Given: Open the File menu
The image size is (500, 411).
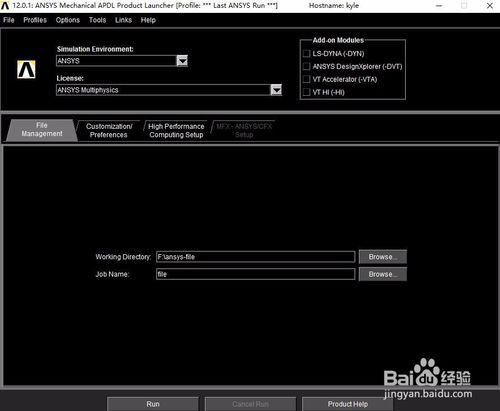Looking at the screenshot, I should coord(9,20).
